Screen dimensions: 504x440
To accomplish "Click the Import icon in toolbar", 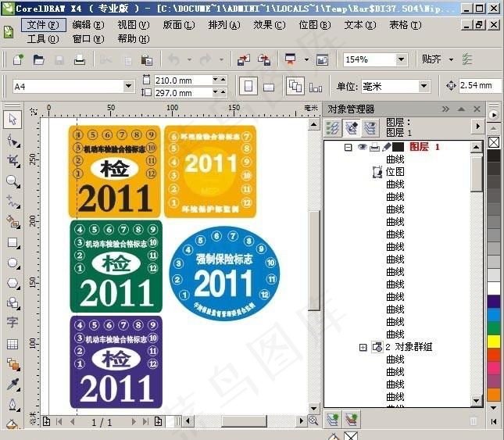I will [x=244, y=59].
